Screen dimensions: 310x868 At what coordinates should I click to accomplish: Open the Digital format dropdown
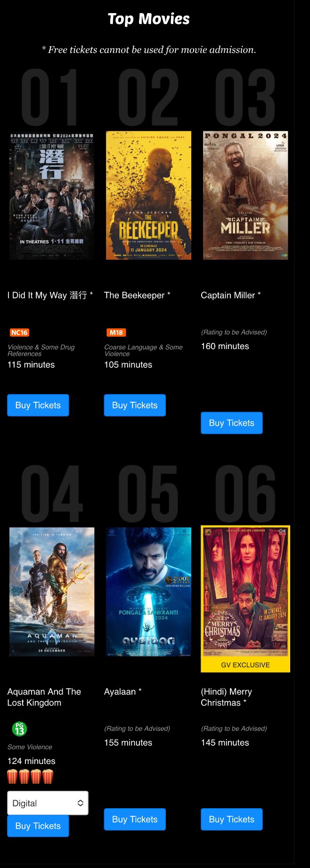click(x=48, y=803)
